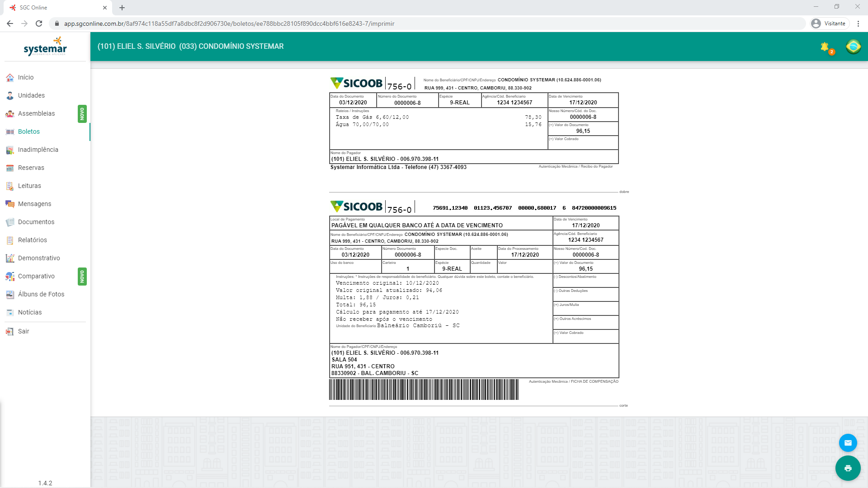Viewport: 868px width, 488px height.
Task: Click the Reservas calendar icon
Action: 10,168
